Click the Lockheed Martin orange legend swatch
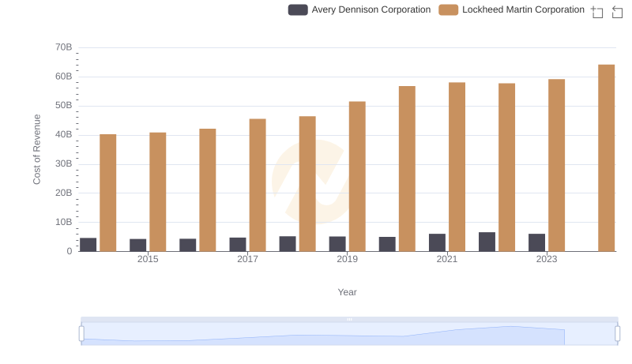Screen dimensions: 632x364 pos(448,9)
